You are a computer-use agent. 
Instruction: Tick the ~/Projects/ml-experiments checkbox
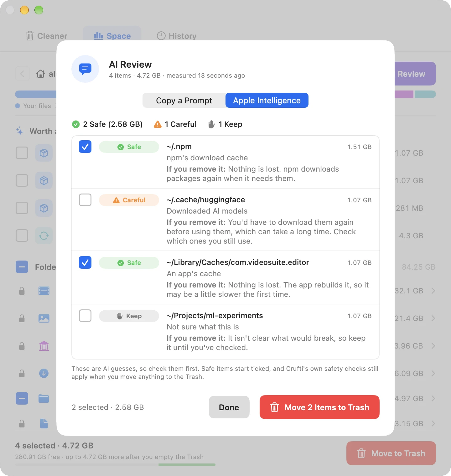click(85, 316)
